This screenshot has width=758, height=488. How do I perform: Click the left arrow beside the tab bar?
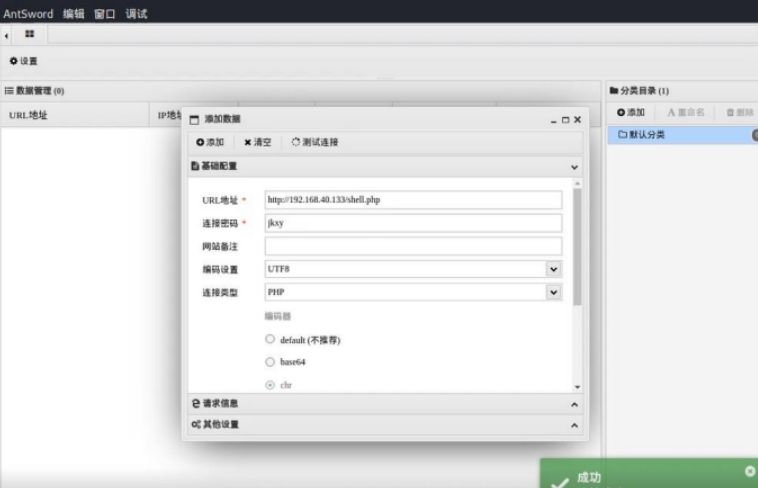tap(6, 35)
